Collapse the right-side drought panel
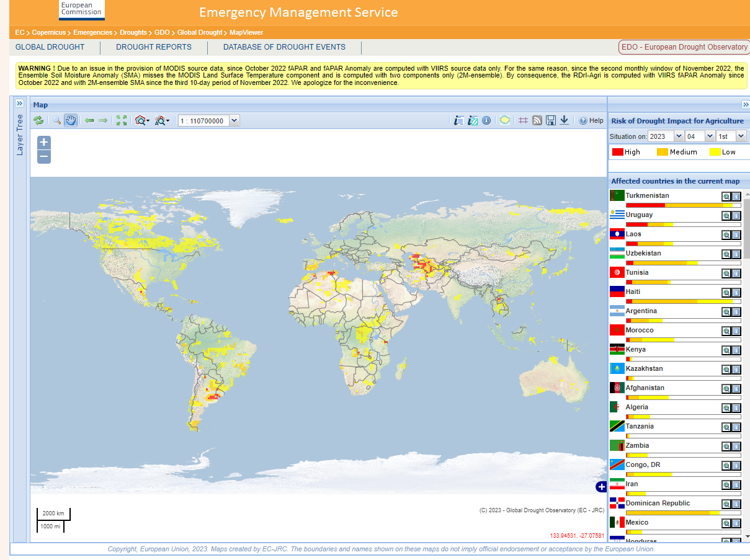Viewport: 750px width, 560px height. pos(746,104)
